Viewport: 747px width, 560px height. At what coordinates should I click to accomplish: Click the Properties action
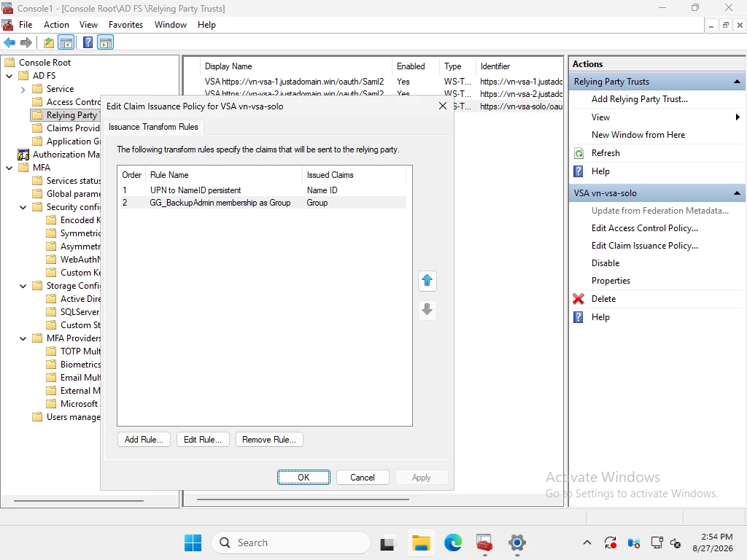(611, 281)
